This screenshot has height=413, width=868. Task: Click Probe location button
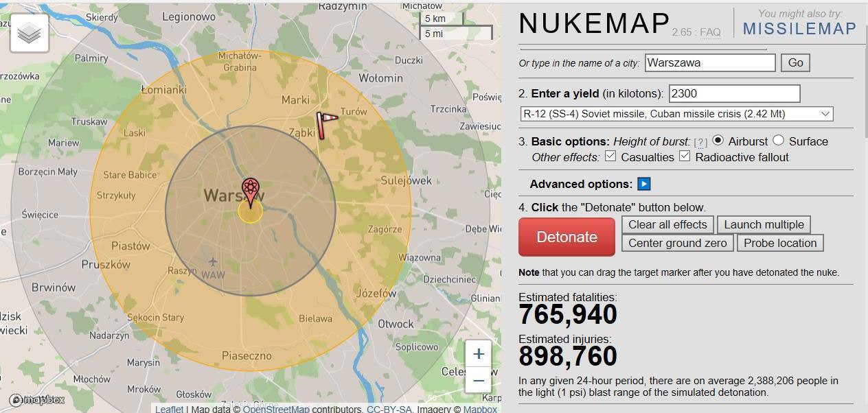pyautogui.click(x=780, y=243)
